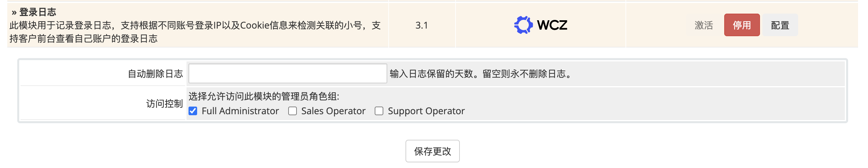Click the Sales Operator label text

[333, 111]
